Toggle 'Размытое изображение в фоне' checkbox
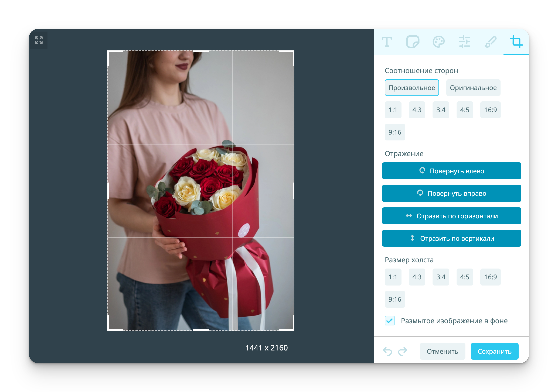The width and height of the screenshot is (558, 392). pyautogui.click(x=389, y=321)
